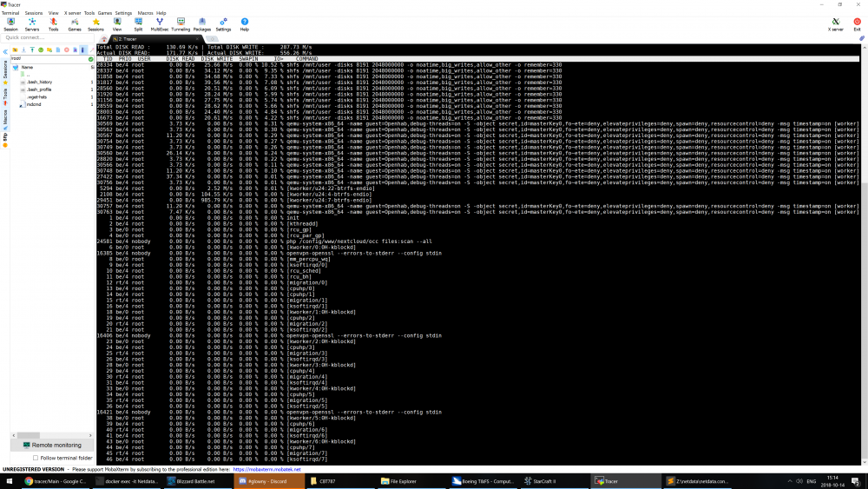Switch to StarCraft II taskbar item

(554, 481)
